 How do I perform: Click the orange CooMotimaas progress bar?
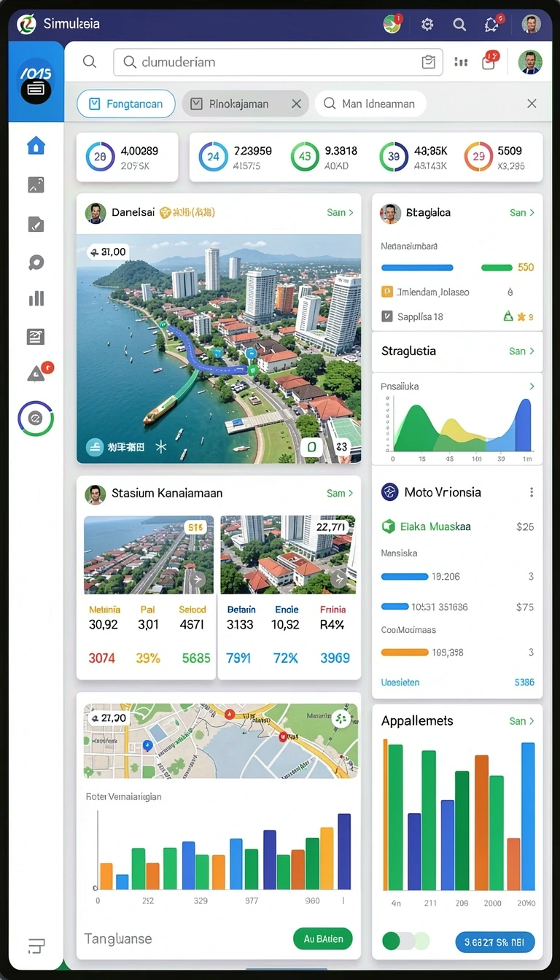click(x=405, y=652)
